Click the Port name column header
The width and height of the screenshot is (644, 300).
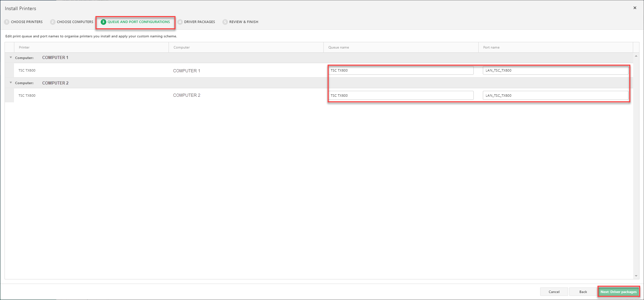pos(491,47)
